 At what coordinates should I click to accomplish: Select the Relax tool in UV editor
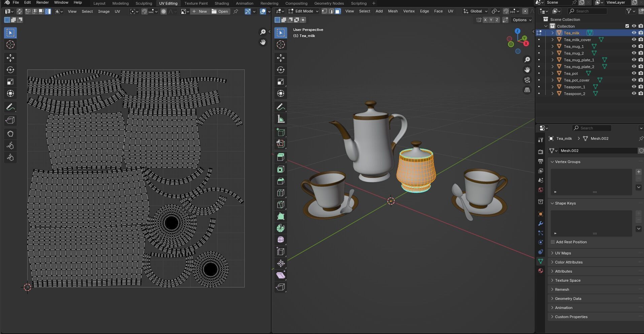(10, 146)
